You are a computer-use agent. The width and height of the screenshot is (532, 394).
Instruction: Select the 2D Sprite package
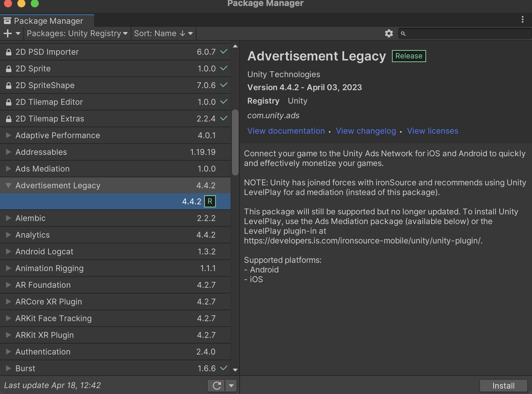tap(115, 69)
